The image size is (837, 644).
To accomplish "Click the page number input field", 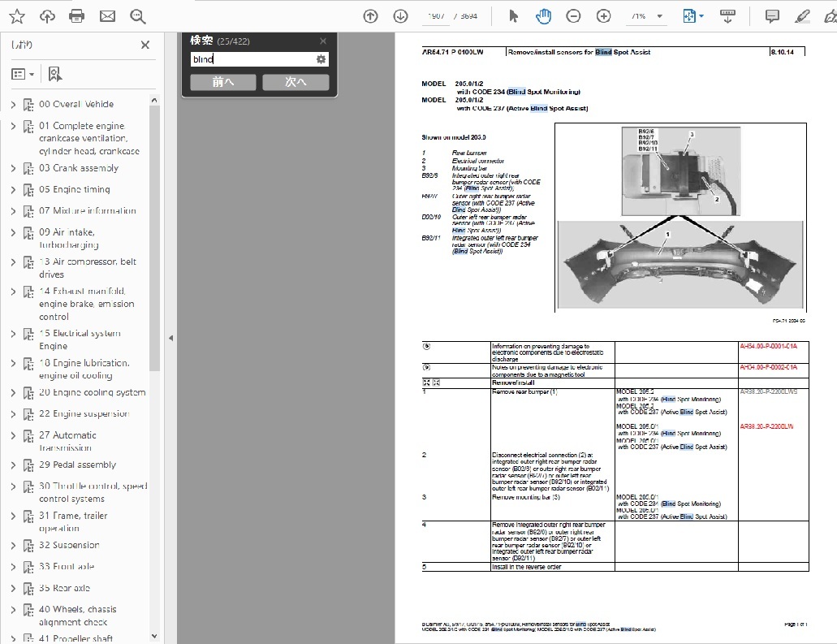I will click(436, 16).
